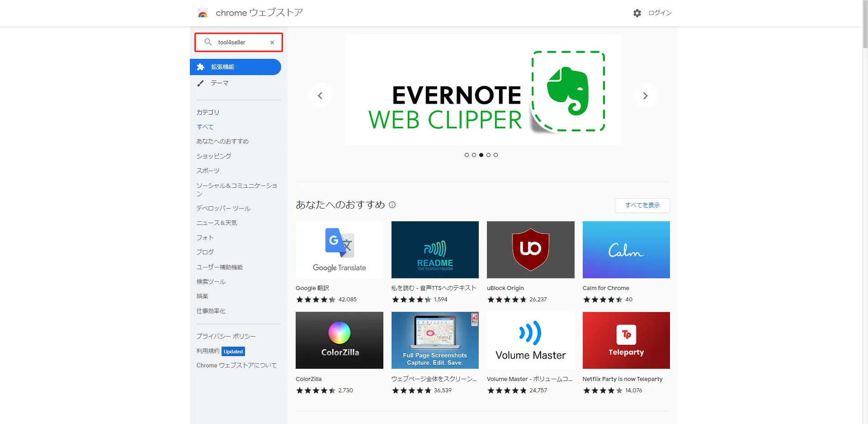The width and height of the screenshot is (868, 424).
Task: Click the chrome ウェブストア header title
Action: pyautogui.click(x=259, y=13)
